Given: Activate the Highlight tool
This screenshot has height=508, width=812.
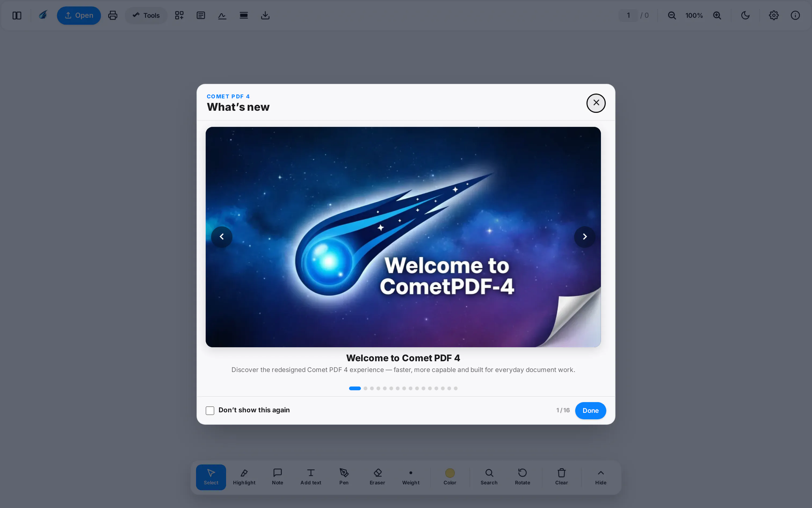Looking at the screenshot, I should 244,477.
